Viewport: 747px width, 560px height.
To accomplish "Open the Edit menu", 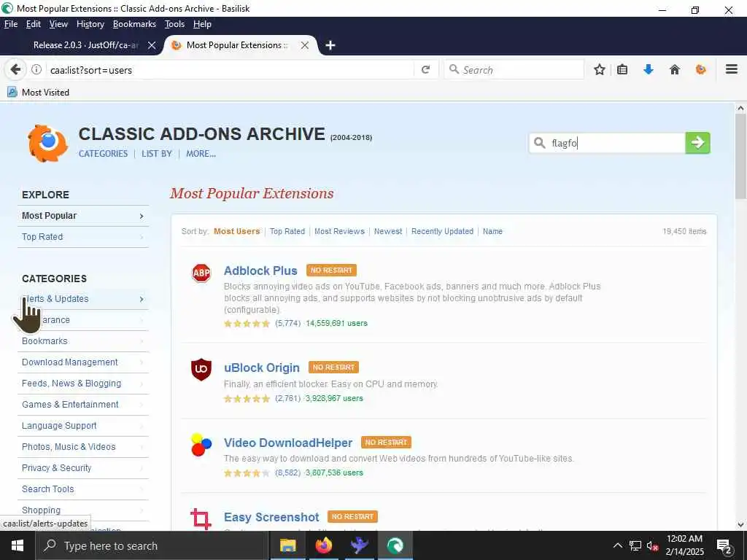I will (34, 24).
